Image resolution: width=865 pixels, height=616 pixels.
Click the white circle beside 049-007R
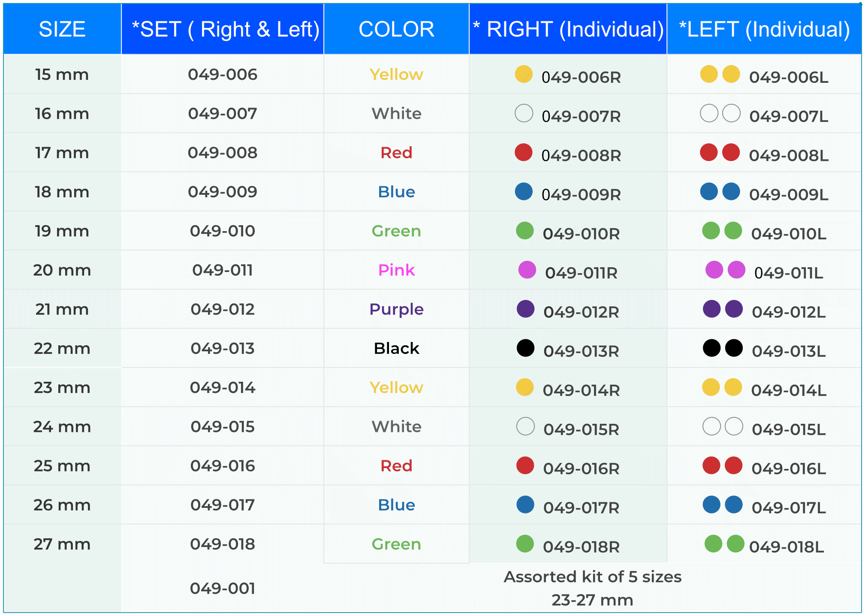524,113
